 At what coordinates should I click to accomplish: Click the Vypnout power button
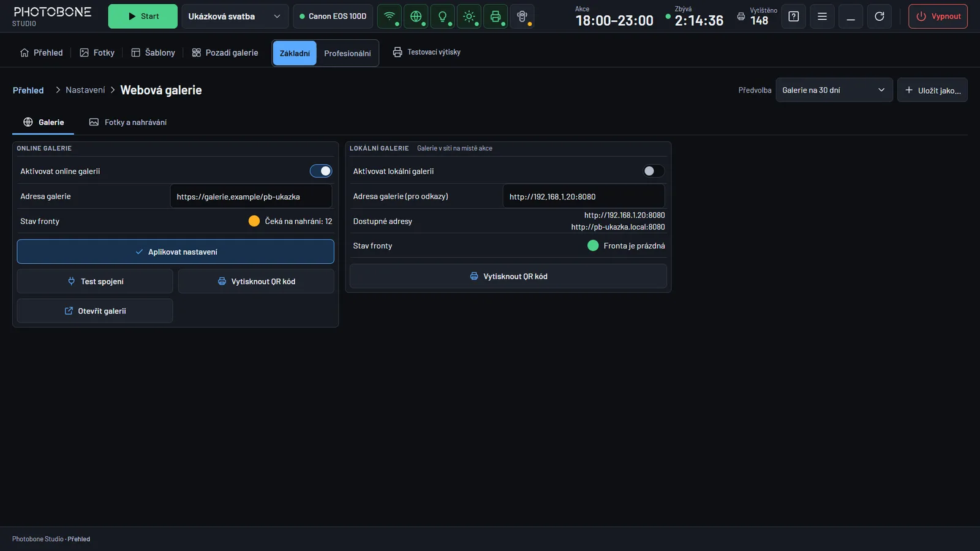pos(938,17)
